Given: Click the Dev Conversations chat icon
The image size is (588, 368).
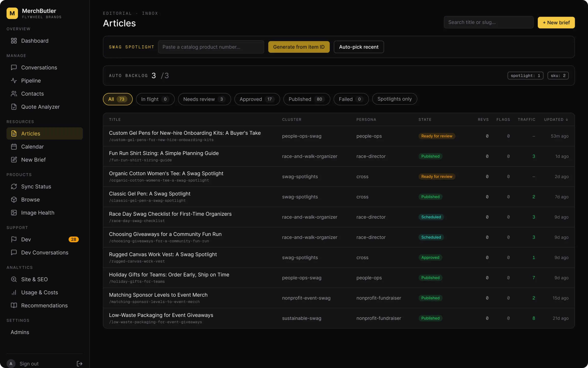Looking at the screenshot, I should click(x=14, y=252).
